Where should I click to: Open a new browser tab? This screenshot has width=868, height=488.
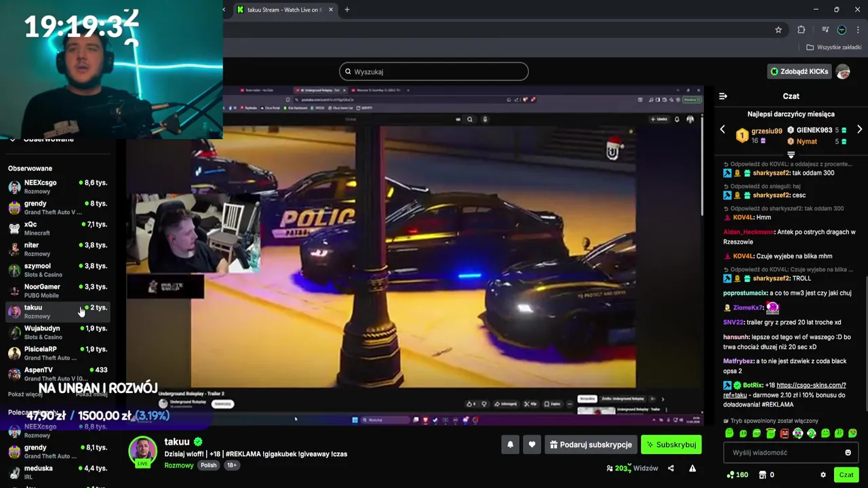pos(347,9)
